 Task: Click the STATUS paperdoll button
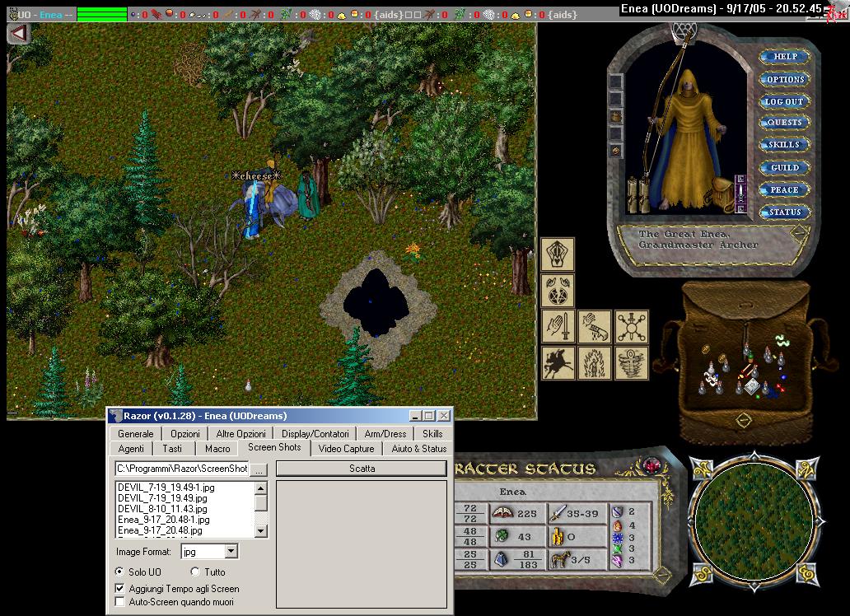point(785,212)
